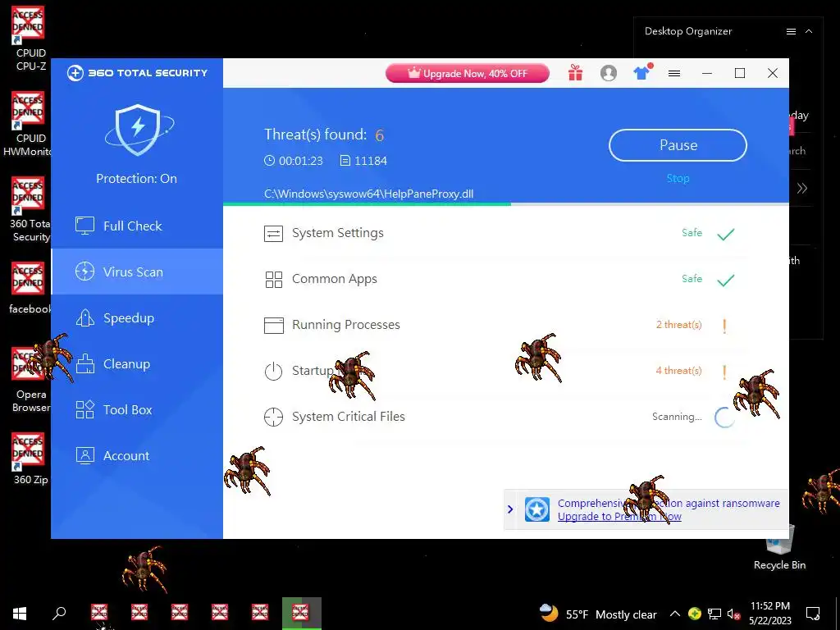
Task: Show hidden system tray icons
Action: pyautogui.click(x=674, y=614)
